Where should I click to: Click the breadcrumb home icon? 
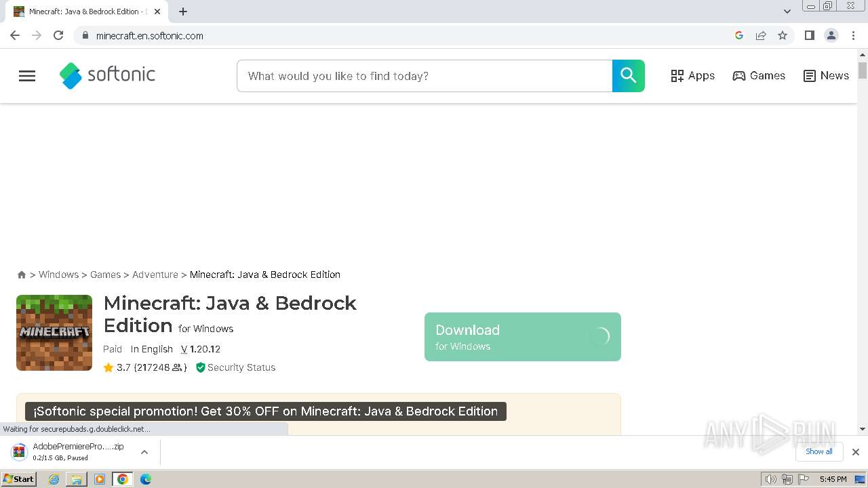(22, 274)
